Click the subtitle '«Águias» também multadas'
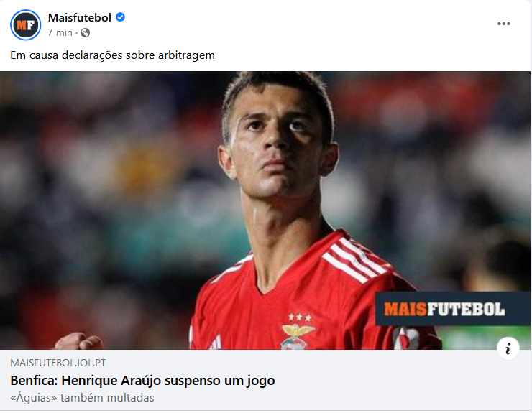 click(x=82, y=397)
